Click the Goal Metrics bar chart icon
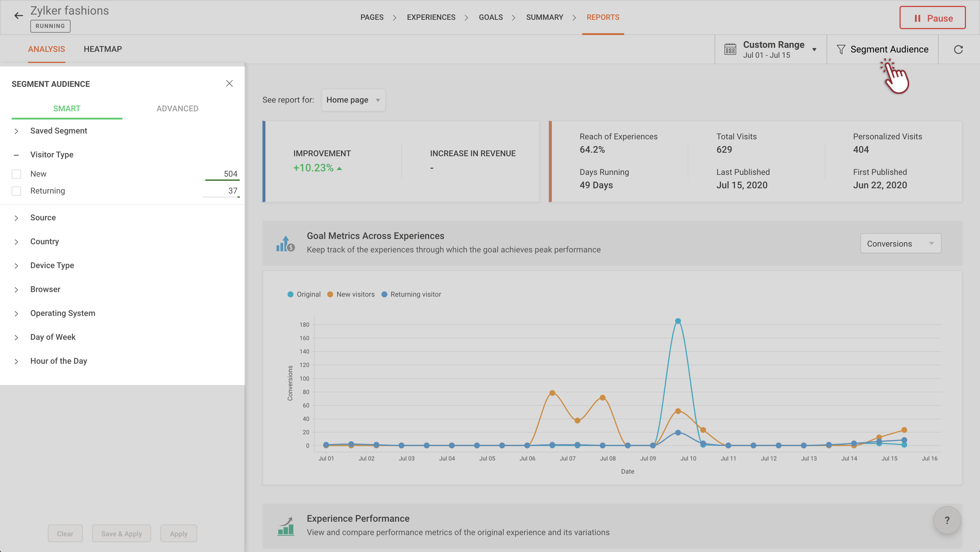Screen dimensions: 980x552 click(x=285, y=243)
